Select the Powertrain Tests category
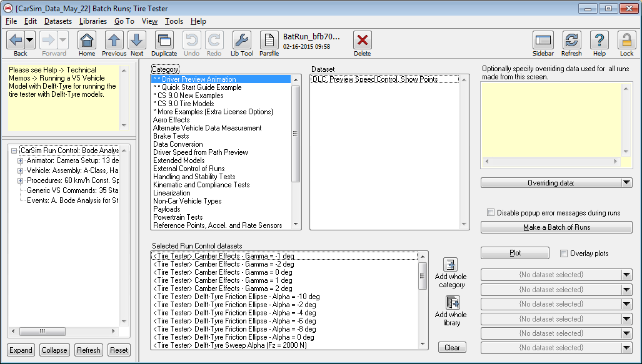The height and width of the screenshot is (364, 642). point(178,217)
